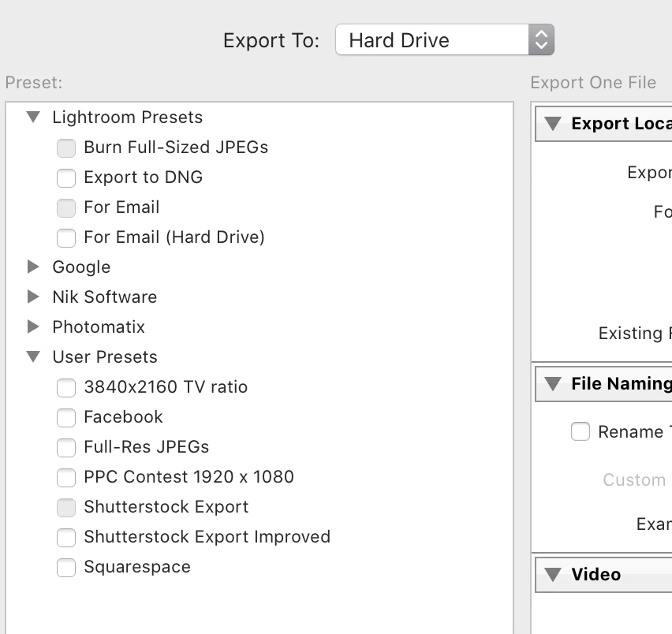Tick the Shutterstock Export Improved checkbox

66,538
